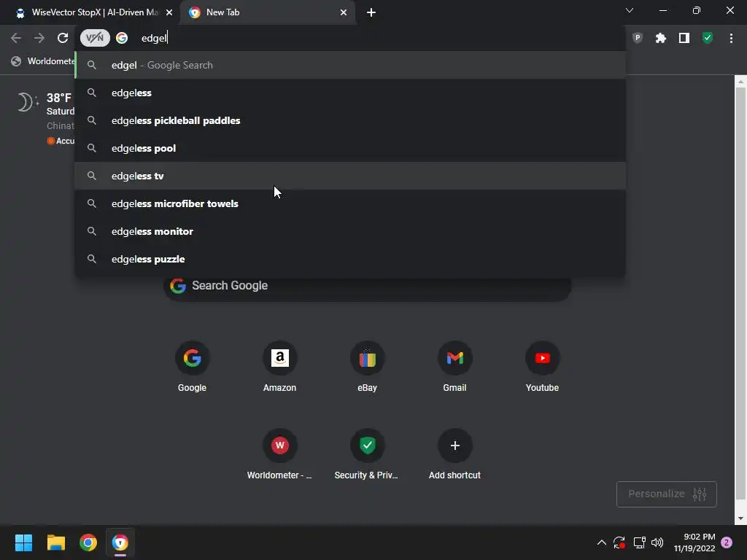Open the volume tray icon
747x560 pixels.
(657, 542)
